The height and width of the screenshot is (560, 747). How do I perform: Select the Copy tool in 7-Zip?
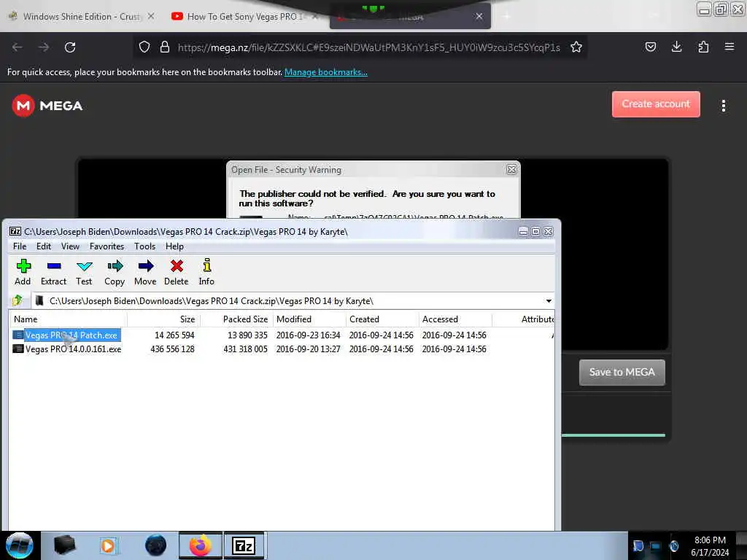[x=115, y=272]
